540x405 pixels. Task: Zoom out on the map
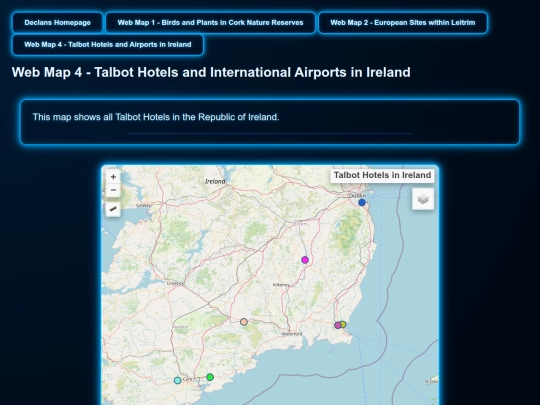point(113,190)
